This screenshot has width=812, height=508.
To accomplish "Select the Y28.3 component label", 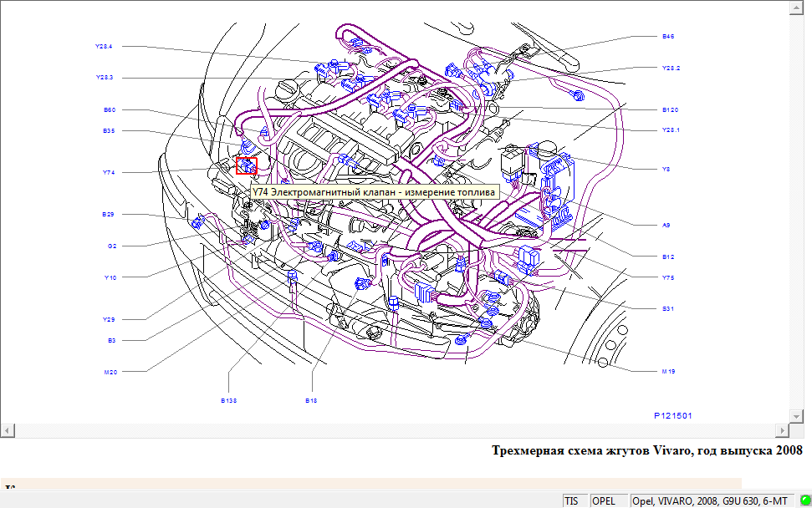I will [x=105, y=78].
